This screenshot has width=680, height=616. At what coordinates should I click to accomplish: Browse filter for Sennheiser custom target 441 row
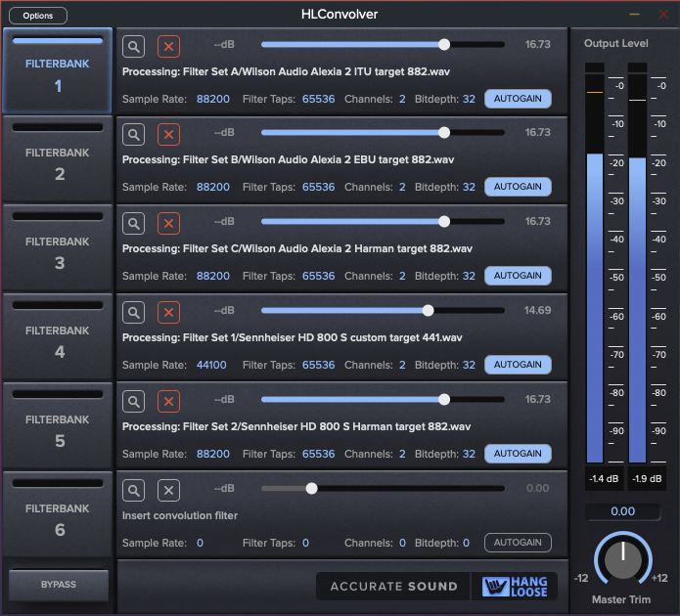134,313
